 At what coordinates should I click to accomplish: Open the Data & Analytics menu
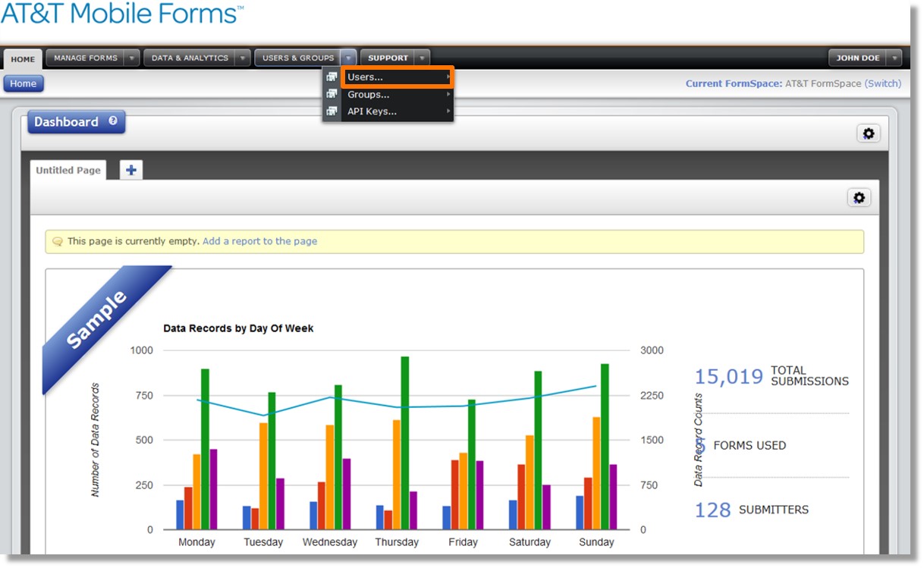click(x=190, y=58)
